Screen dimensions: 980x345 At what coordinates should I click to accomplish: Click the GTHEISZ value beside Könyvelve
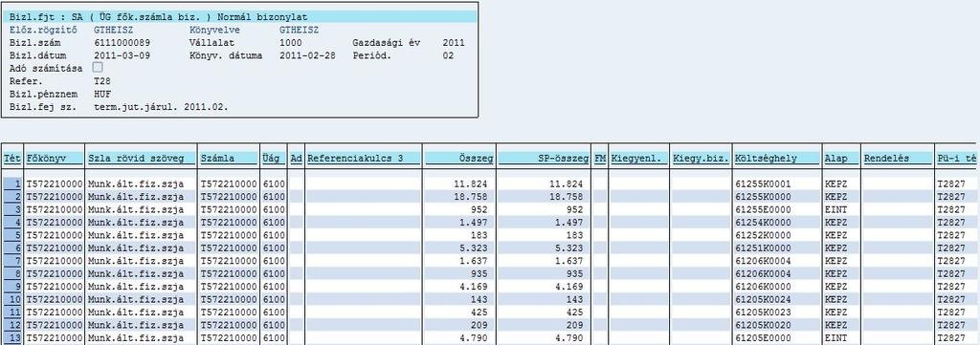299,30
